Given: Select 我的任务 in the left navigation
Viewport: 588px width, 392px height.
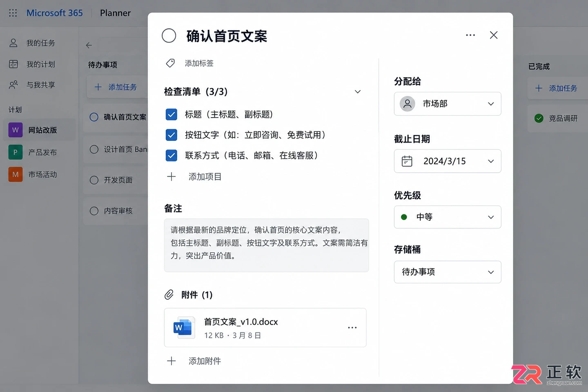Looking at the screenshot, I should click(x=41, y=43).
